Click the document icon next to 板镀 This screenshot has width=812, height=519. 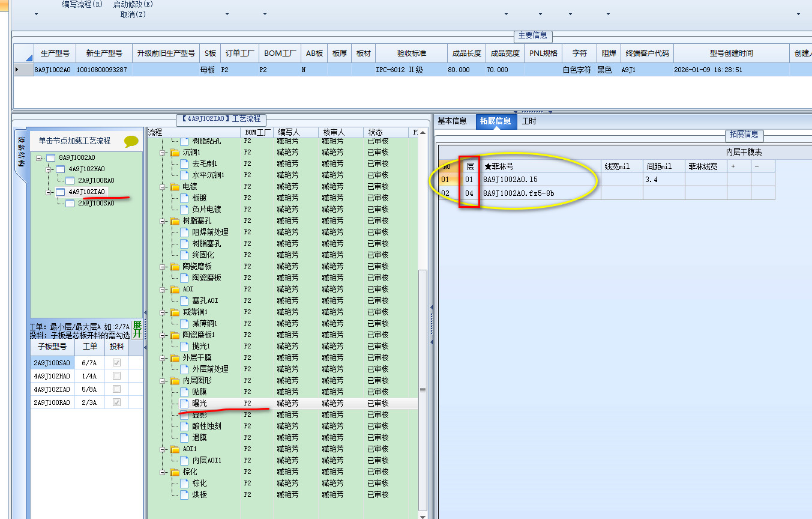tap(184, 198)
